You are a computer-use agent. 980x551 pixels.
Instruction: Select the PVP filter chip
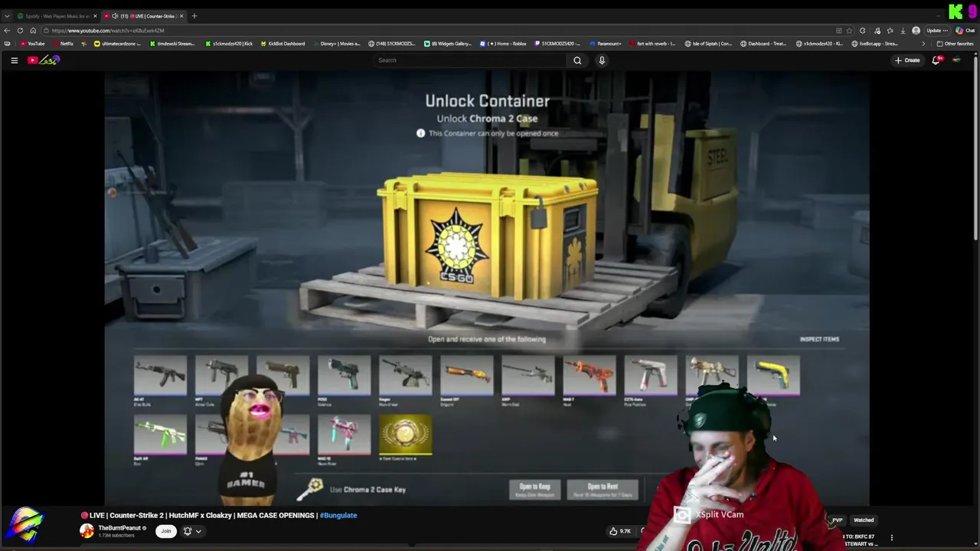[837, 520]
